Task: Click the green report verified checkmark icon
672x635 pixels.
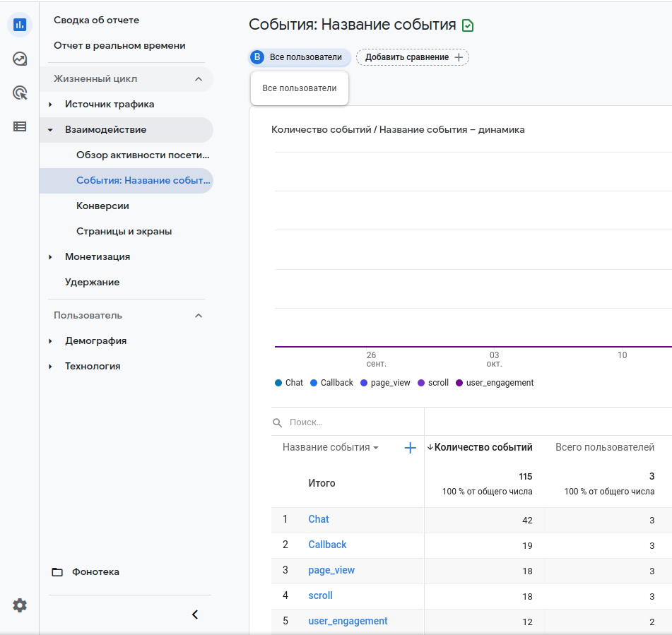Action: click(468, 25)
